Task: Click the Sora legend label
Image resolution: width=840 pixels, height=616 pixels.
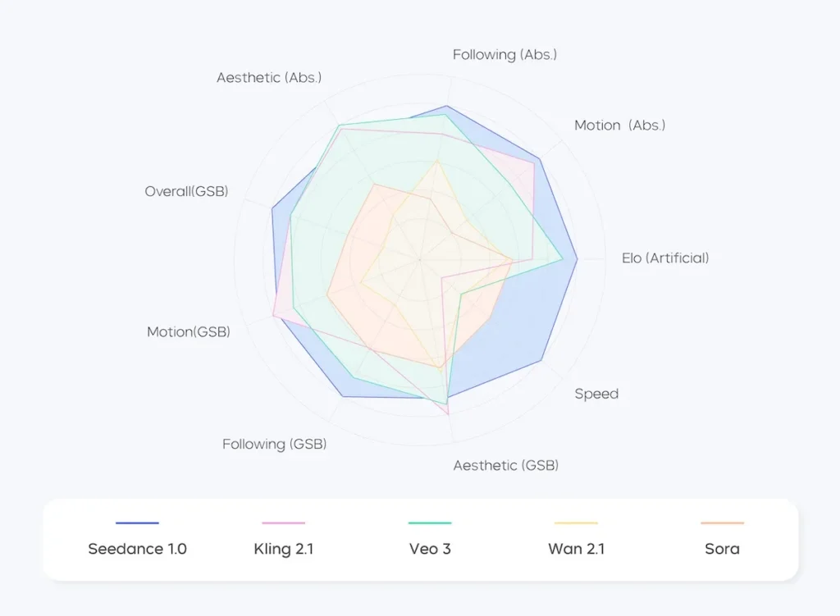Action: [722, 549]
